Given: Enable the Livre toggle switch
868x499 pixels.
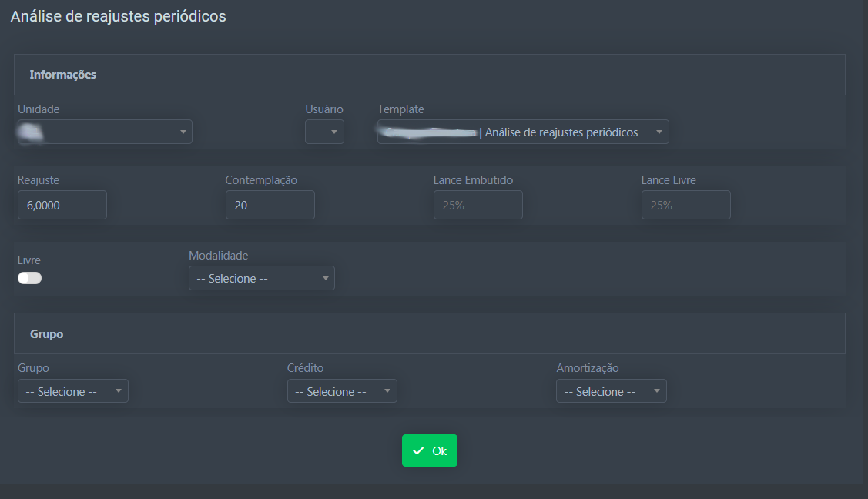Looking at the screenshot, I should pyautogui.click(x=29, y=278).
